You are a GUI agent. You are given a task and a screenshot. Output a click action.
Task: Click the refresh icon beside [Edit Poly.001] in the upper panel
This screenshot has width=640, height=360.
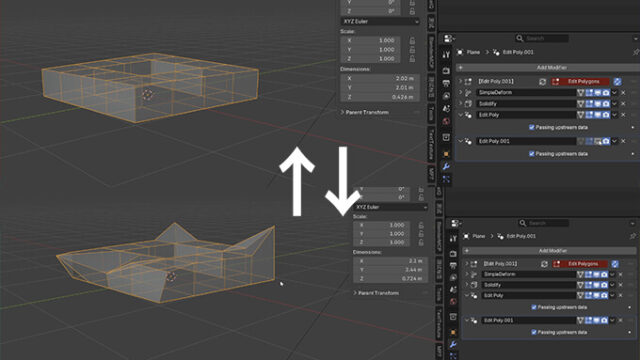click(x=542, y=82)
